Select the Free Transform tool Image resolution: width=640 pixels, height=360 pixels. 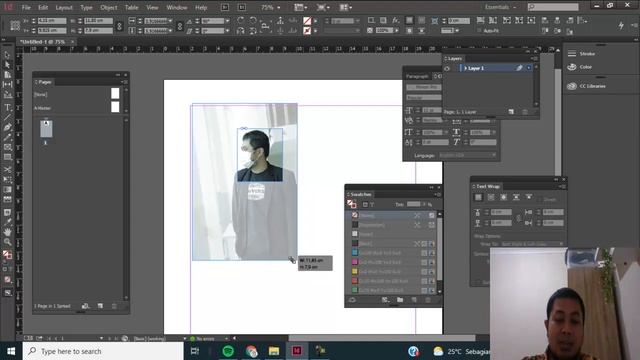coord(7,180)
